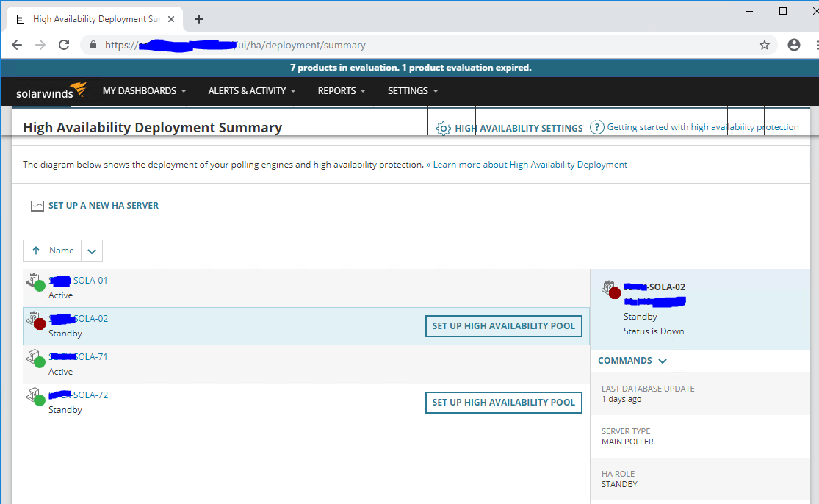This screenshot has width=819, height=504.
Task: Open Learn more about High Availability Deployment
Action: click(530, 165)
